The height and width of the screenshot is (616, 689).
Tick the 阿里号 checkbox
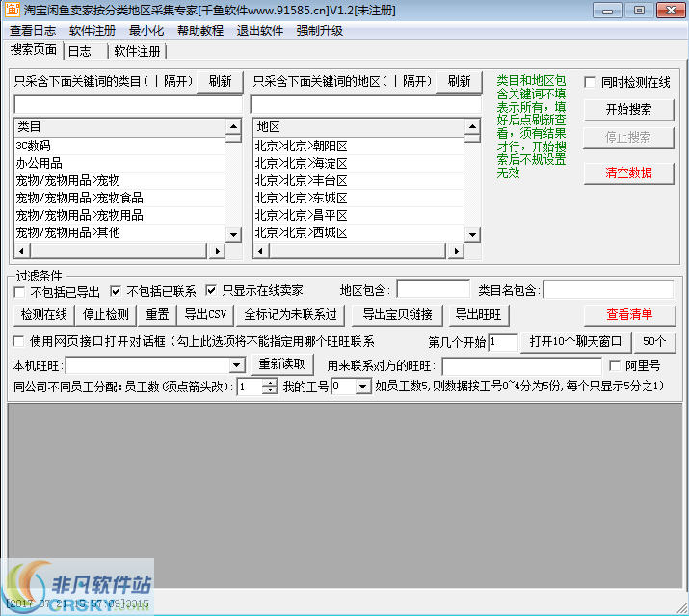[615, 365]
